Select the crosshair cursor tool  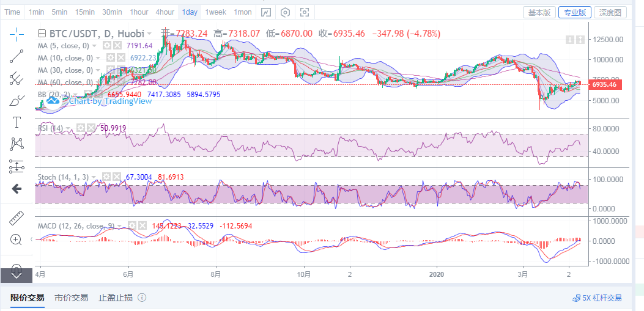pos(17,34)
